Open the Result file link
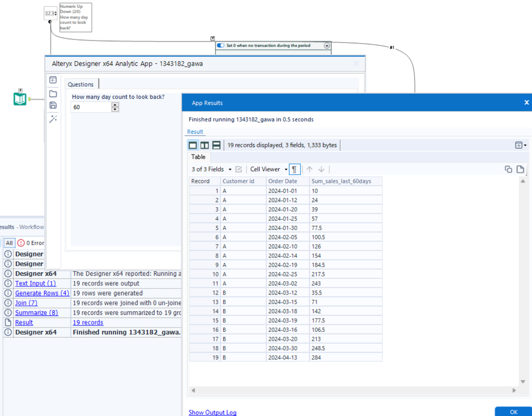This screenshot has width=532, height=416. (x=24, y=322)
